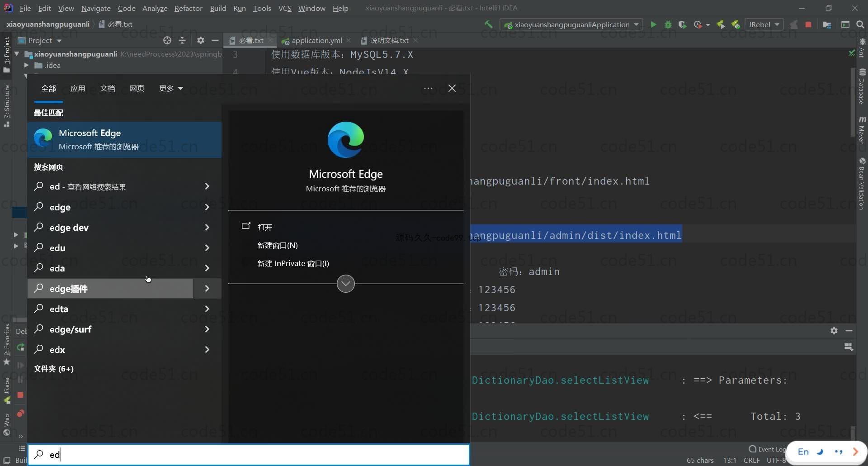Click the profiler run icon
The image size is (868, 466).
click(x=698, y=24)
